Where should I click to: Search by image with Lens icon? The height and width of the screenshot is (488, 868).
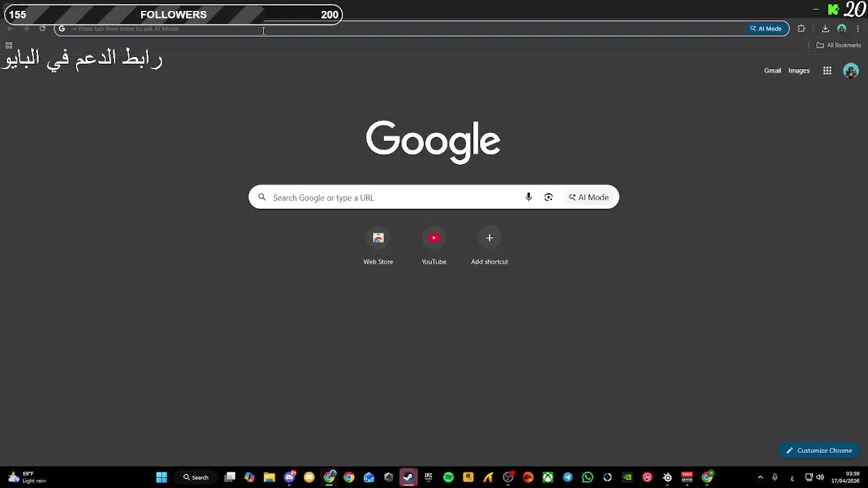tap(549, 197)
